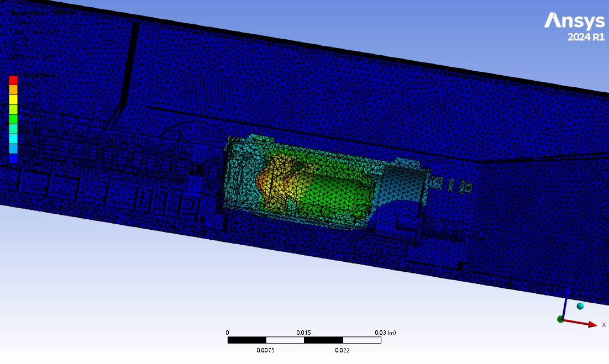Click the Ansys 2024 R1 logo

574,27
